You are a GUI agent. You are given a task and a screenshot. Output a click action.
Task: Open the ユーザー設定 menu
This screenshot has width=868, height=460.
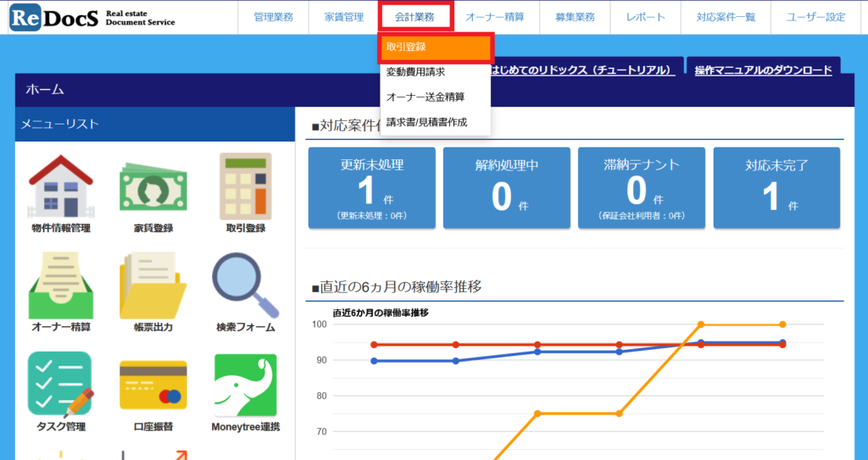816,17
